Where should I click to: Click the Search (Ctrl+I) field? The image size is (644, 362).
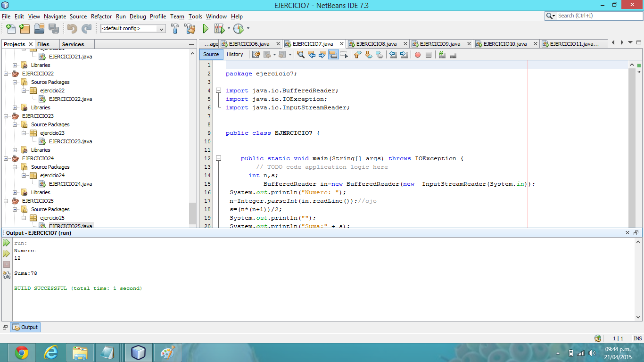[x=599, y=16]
